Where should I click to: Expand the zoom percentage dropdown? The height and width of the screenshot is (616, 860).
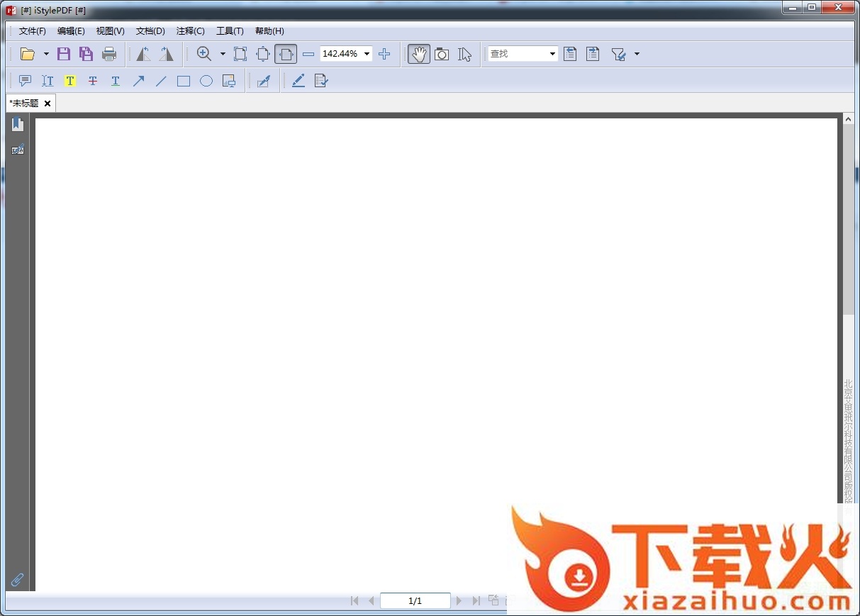click(367, 54)
